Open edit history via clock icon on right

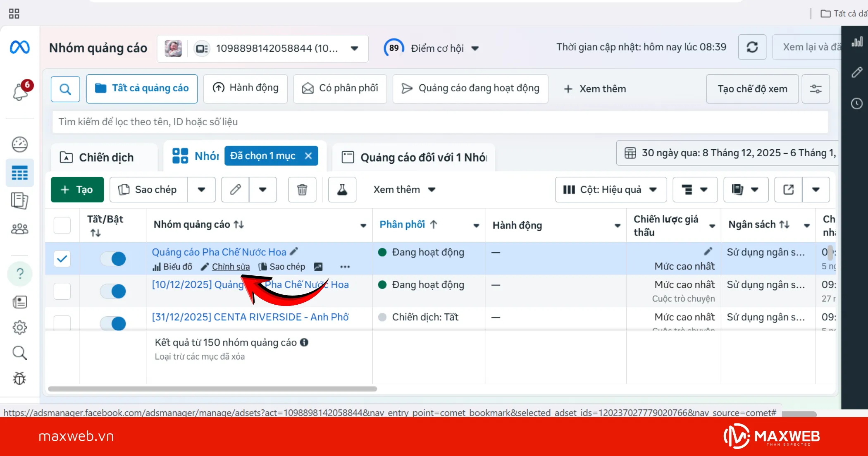tap(856, 104)
